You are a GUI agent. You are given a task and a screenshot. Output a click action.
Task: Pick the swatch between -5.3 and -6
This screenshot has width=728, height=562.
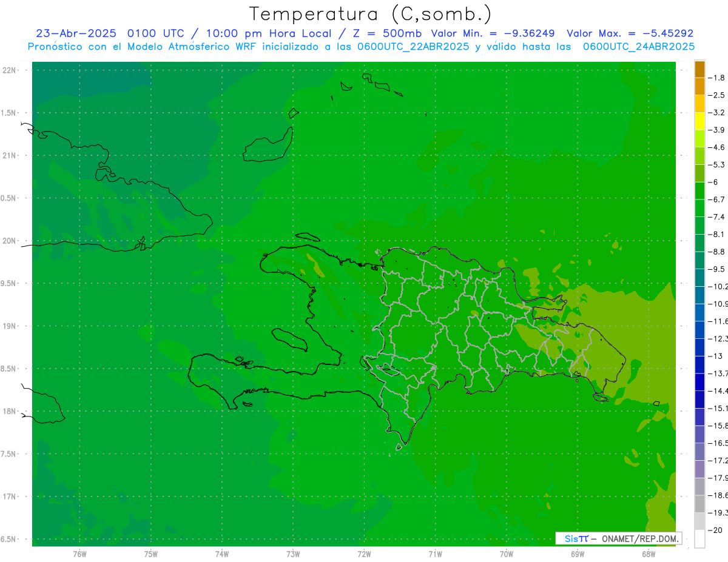[x=700, y=173]
